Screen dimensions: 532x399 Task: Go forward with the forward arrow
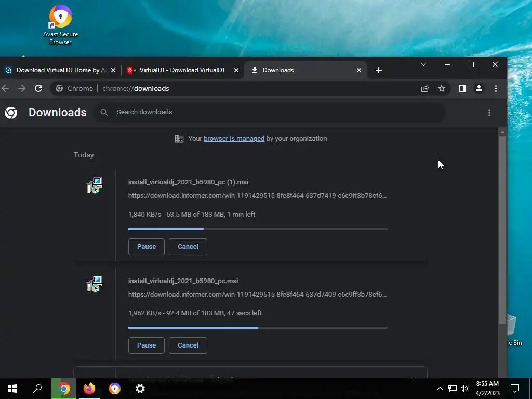tap(22, 88)
